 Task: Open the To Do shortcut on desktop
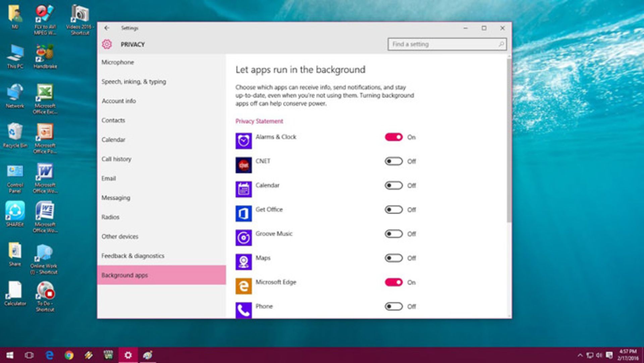tap(45, 297)
